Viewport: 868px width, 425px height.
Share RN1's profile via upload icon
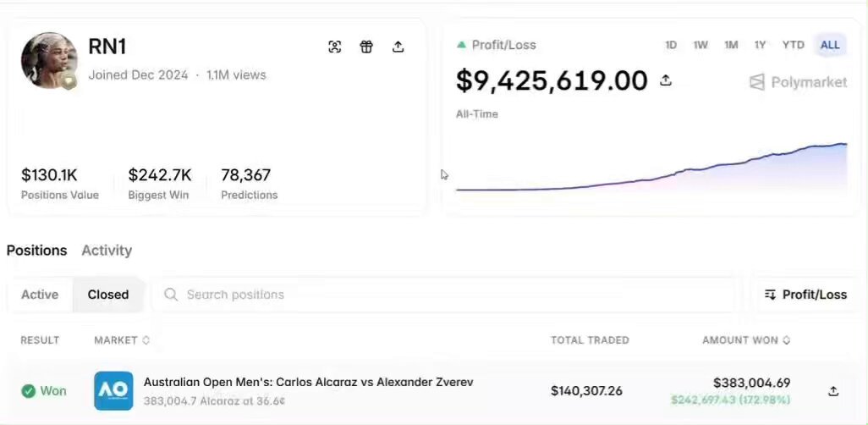click(398, 47)
